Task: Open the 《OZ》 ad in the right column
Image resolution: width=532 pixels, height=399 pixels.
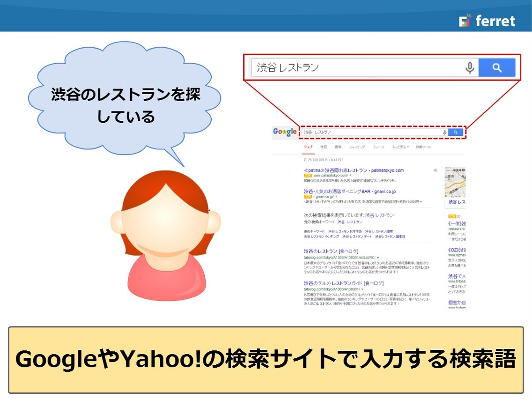Action: tap(457, 250)
